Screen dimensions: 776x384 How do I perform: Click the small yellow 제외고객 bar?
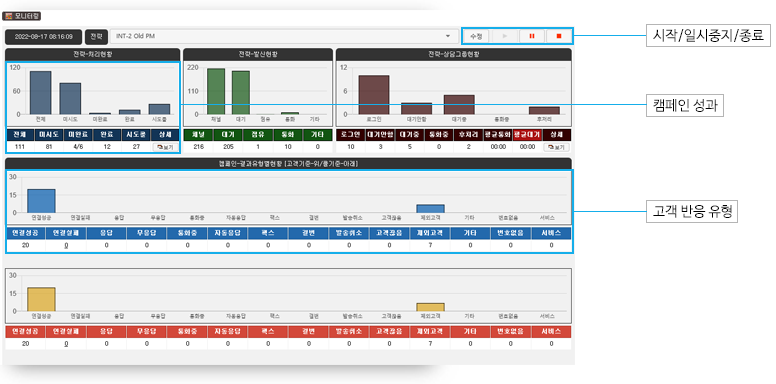(x=430, y=307)
